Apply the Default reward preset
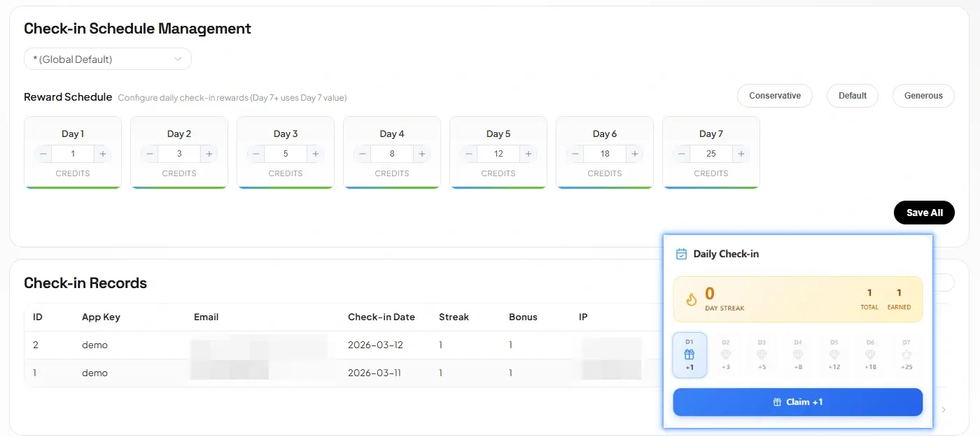Viewport: 980px width, 437px height. click(852, 96)
